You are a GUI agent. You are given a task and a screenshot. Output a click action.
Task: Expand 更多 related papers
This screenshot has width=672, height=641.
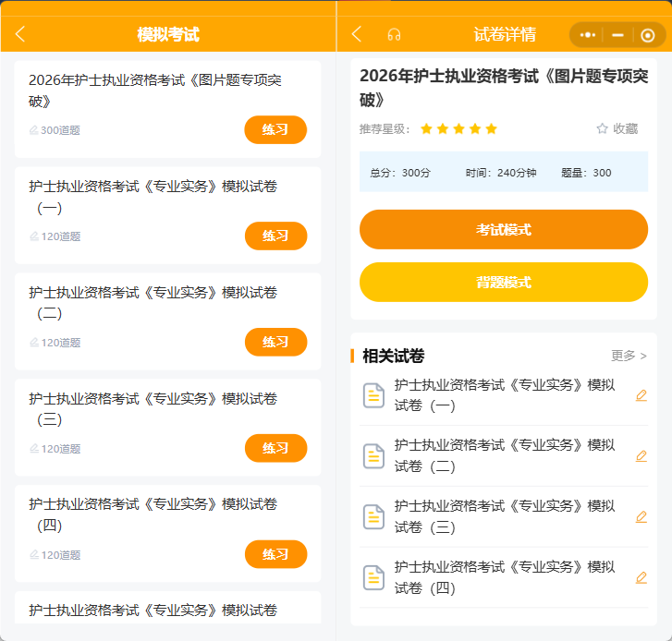(x=629, y=356)
